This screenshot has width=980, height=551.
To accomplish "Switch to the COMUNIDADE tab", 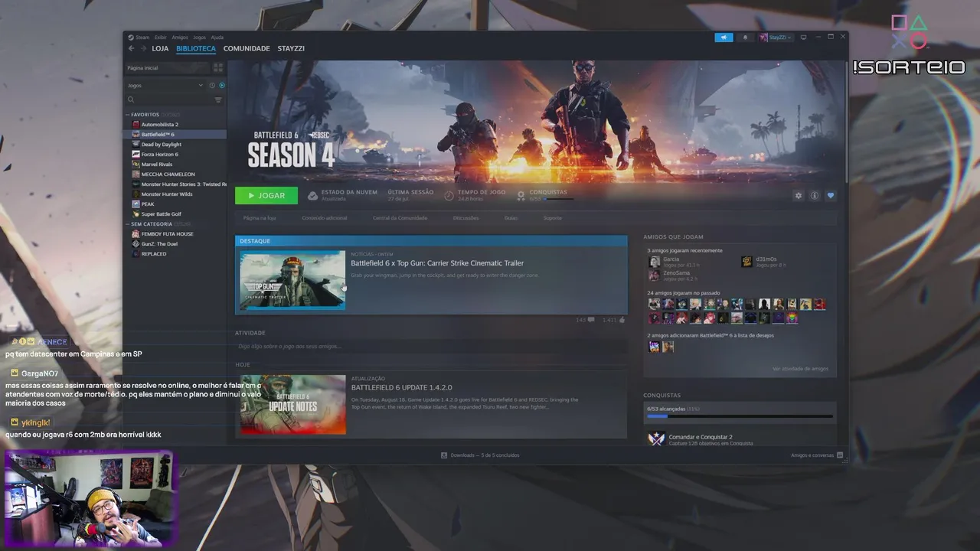I will click(247, 48).
